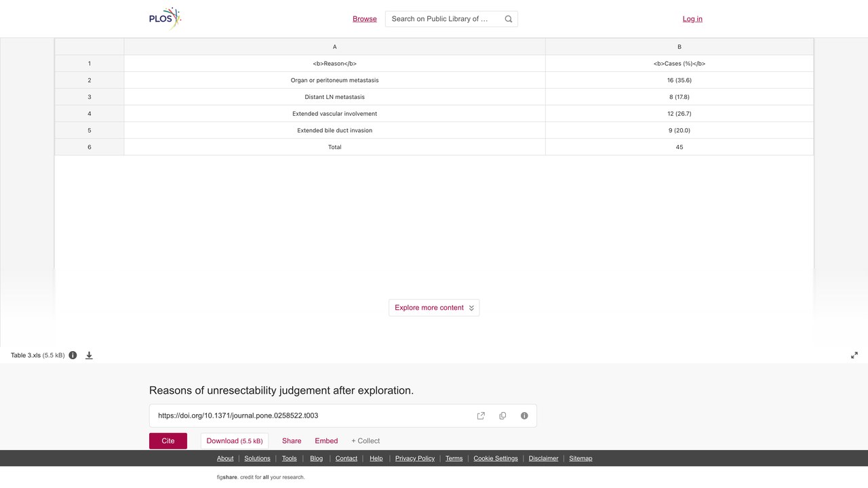Viewport: 868px width, 488px height.
Task: Open the Browse link
Action: pos(365,19)
